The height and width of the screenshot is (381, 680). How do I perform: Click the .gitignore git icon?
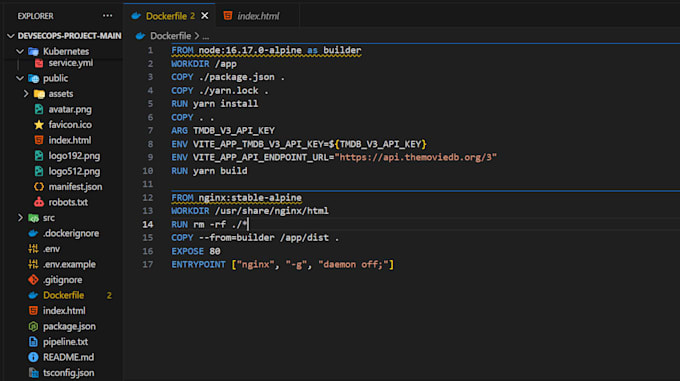click(33, 280)
